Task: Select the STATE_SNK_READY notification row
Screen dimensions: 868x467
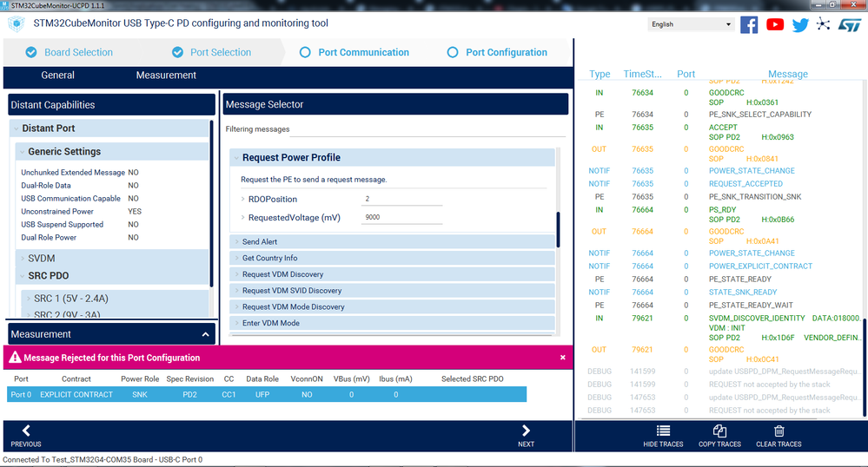Action: (x=743, y=293)
